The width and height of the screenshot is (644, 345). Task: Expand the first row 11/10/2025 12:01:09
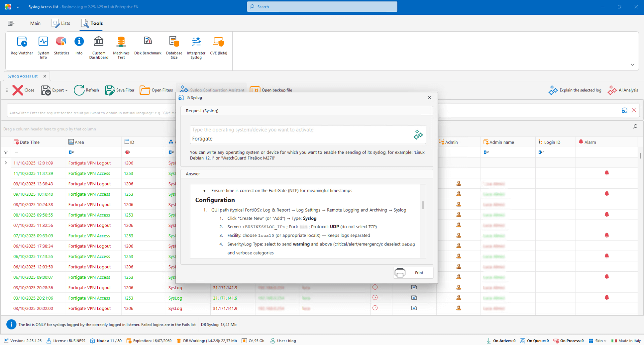pyautogui.click(x=6, y=163)
